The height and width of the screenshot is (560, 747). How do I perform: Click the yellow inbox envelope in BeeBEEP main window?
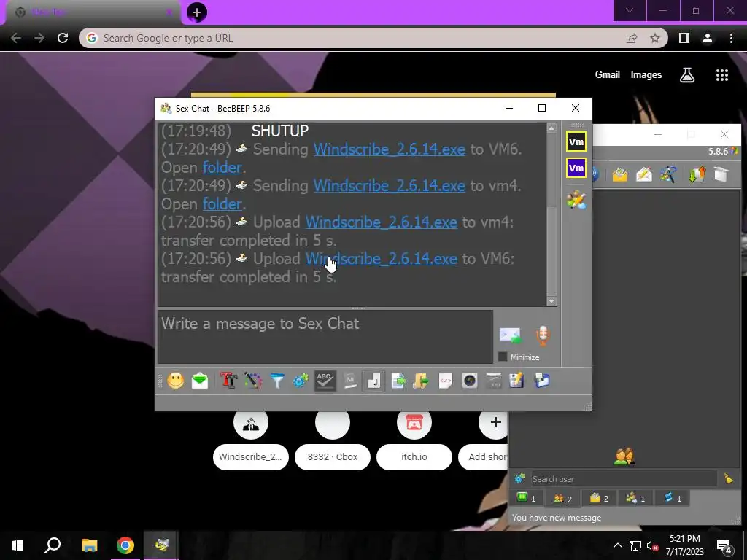[620, 175]
